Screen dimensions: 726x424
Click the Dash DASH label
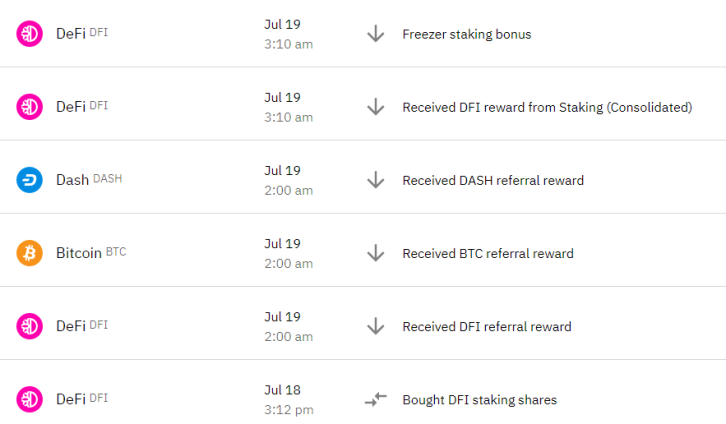click(89, 180)
